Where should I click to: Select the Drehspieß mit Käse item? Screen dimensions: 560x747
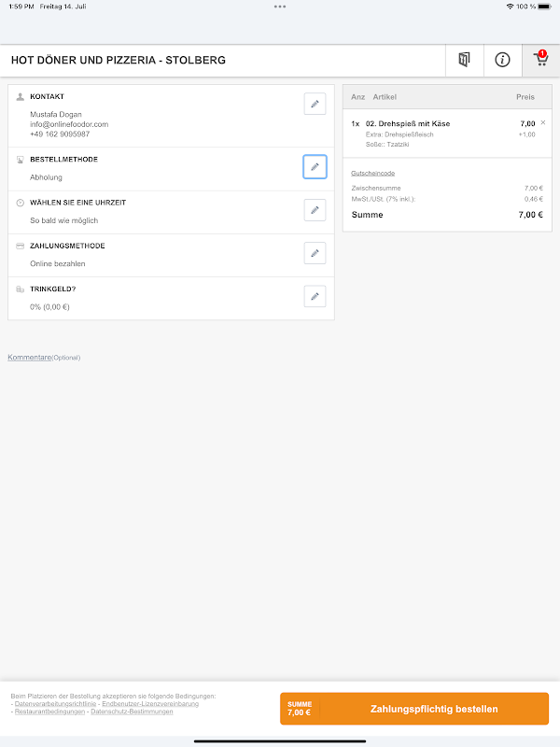click(x=409, y=123)
